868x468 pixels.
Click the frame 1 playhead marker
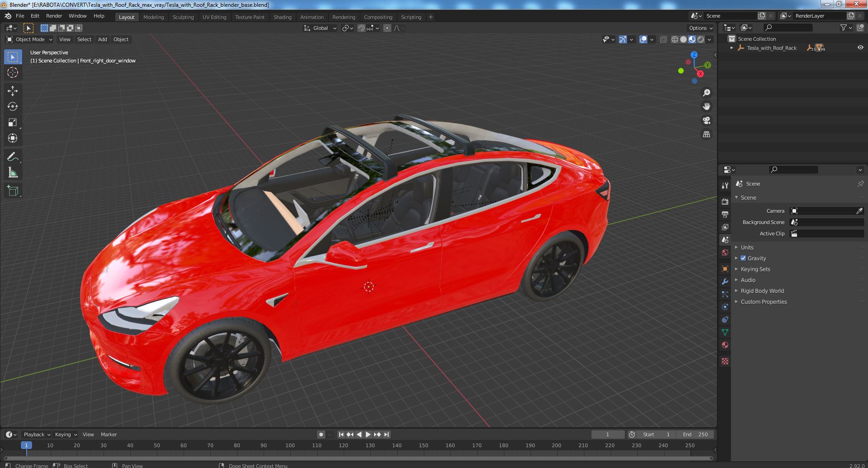[x=26, y=445]
